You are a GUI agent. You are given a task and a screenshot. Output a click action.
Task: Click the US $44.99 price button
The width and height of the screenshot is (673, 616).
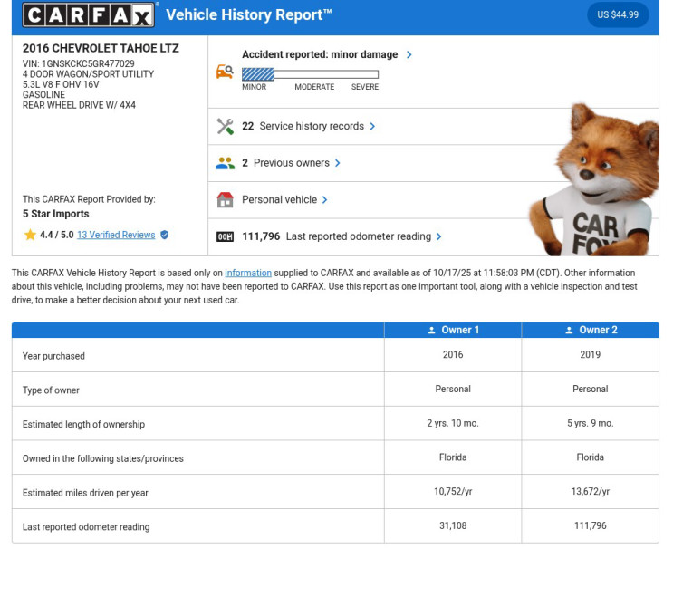618,15
